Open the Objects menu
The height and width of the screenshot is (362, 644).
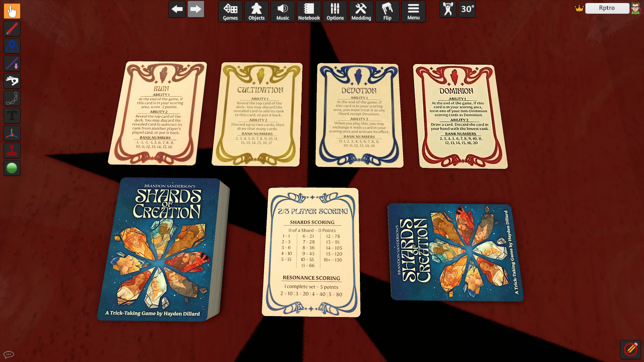point(257,12)
